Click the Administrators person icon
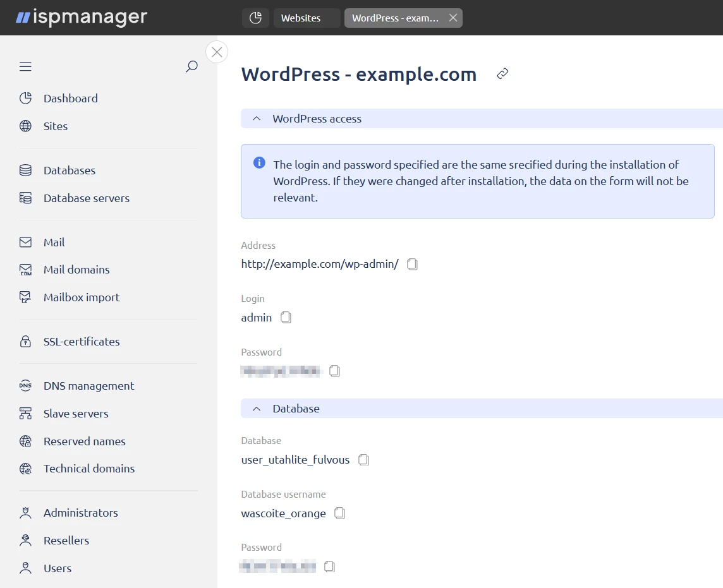 coord(26,513)
